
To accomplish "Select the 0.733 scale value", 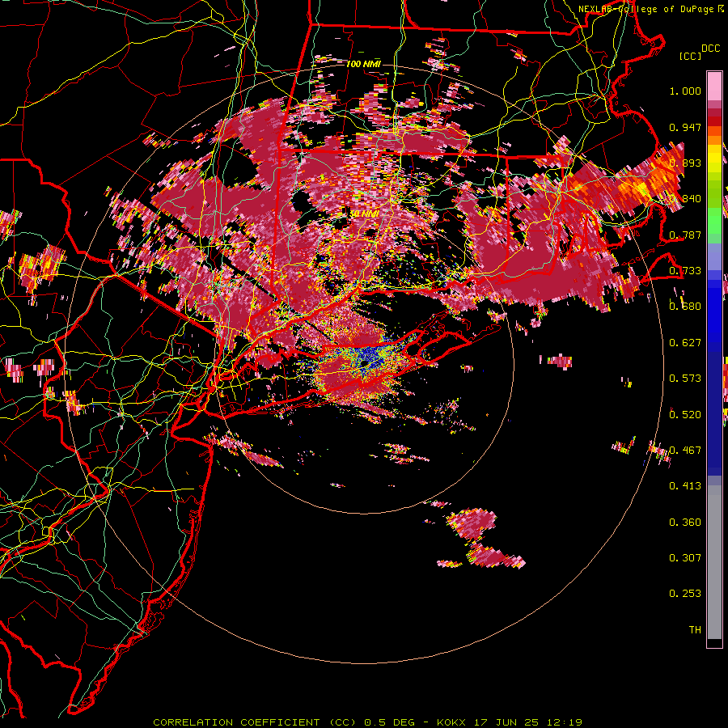I will pos(685,271).
